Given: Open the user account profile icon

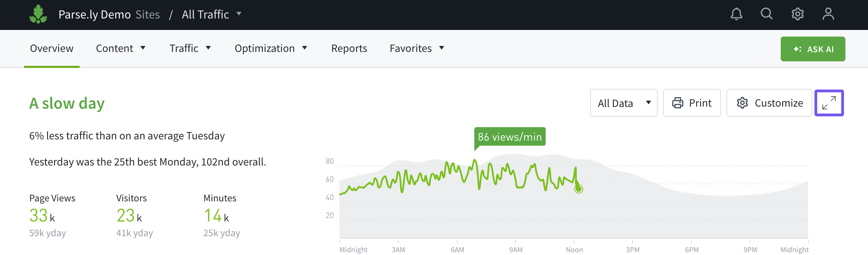Looking at the screenshot, I should point(828,14).
